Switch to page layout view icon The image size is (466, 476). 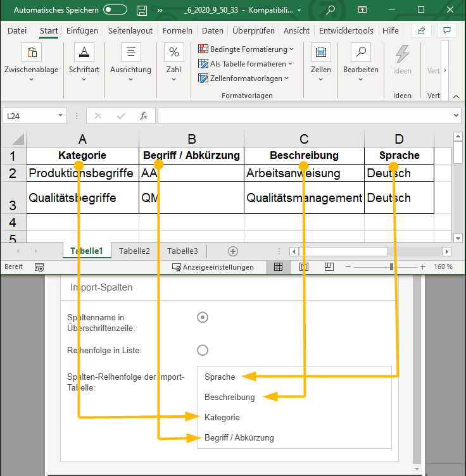point(304,267)
